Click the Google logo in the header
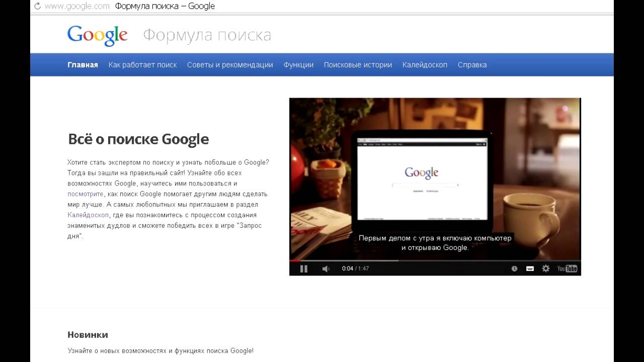This screenshot has width=644, height=362. click(x=98, y=35)
